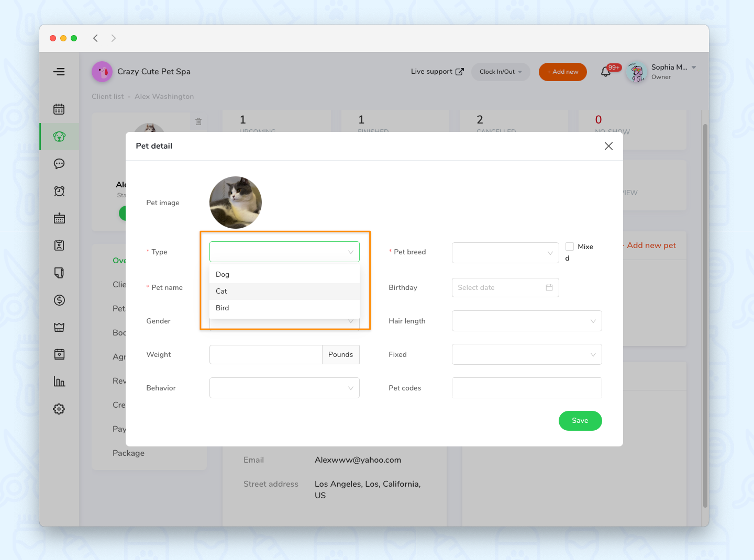Click the Weight input field
The height and width of the screenshot is (560, 754).
(x=266, y=354)
